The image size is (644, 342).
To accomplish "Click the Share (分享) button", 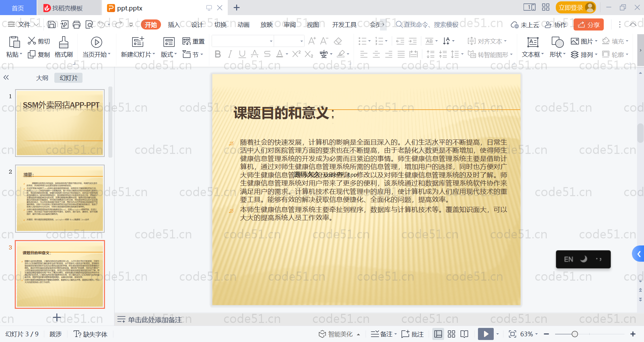I will pos(589,24).
